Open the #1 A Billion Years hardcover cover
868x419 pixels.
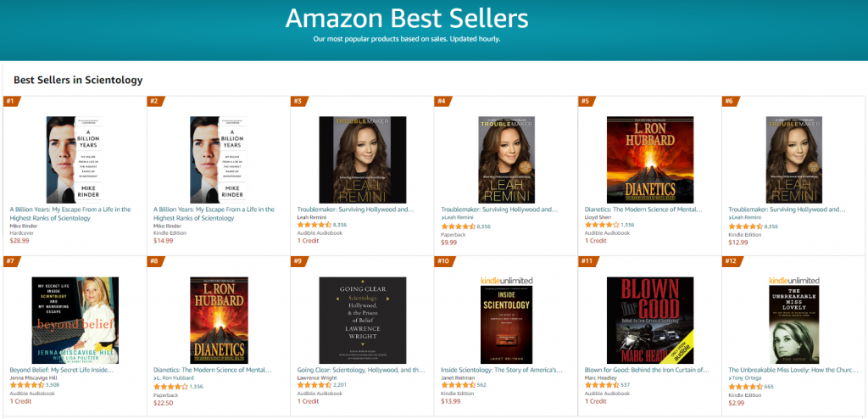[75, 159]
